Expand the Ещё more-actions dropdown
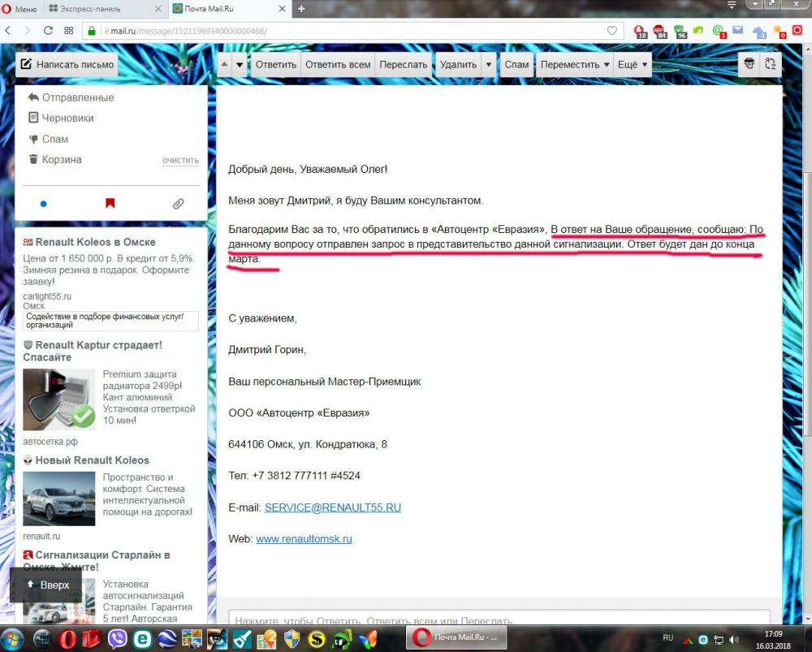812x652 pixels. 633,65
